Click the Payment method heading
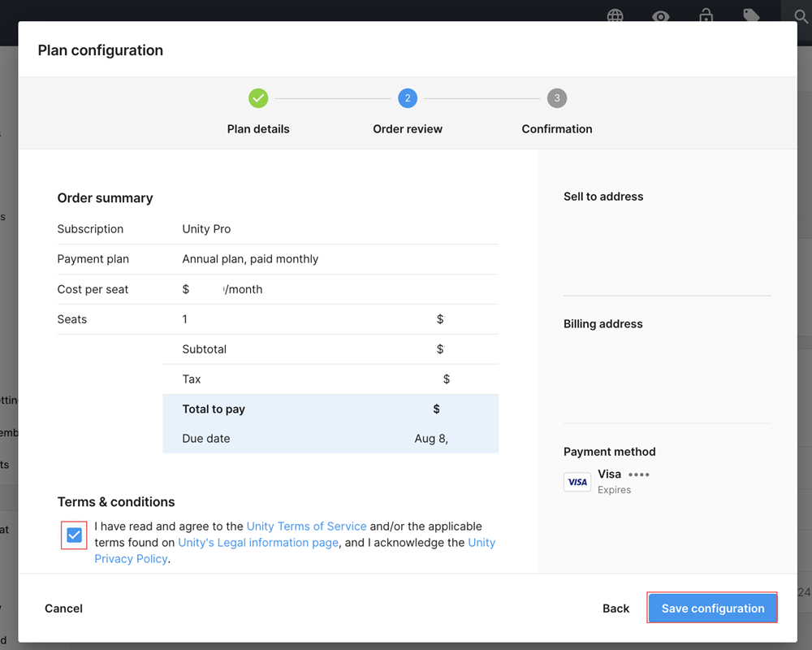The width and height of the screenshot is (812, 650). [610, 452]
